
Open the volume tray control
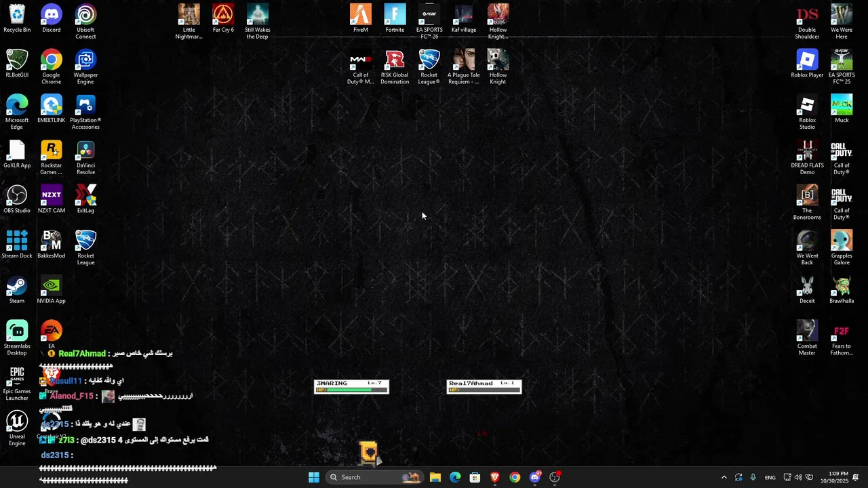click(x=798, y=477)
